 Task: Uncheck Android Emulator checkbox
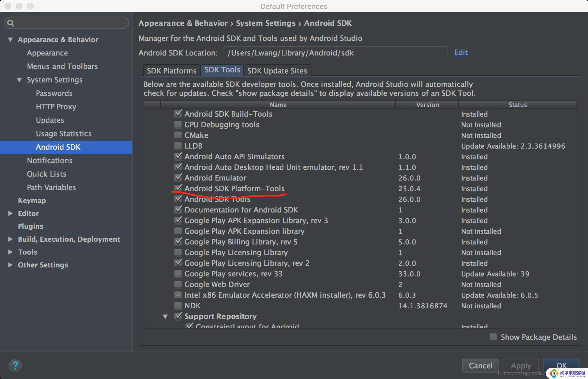(178, 177)
